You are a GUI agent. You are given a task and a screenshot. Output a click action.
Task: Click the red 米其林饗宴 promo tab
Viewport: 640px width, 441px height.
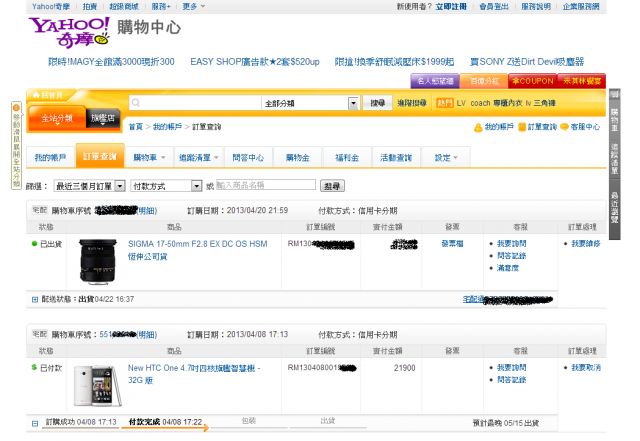(x=582, y=81)
